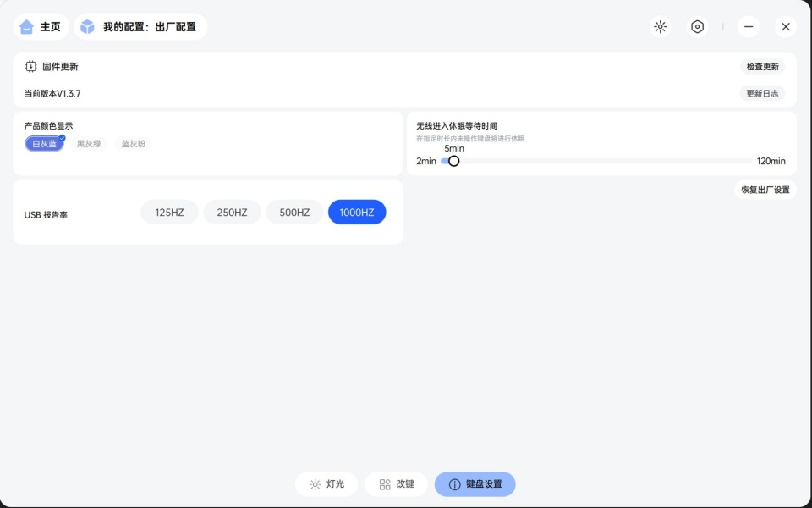Click the 当前版本V1.3.7 version text
The image size is (812, 508).
52,93
